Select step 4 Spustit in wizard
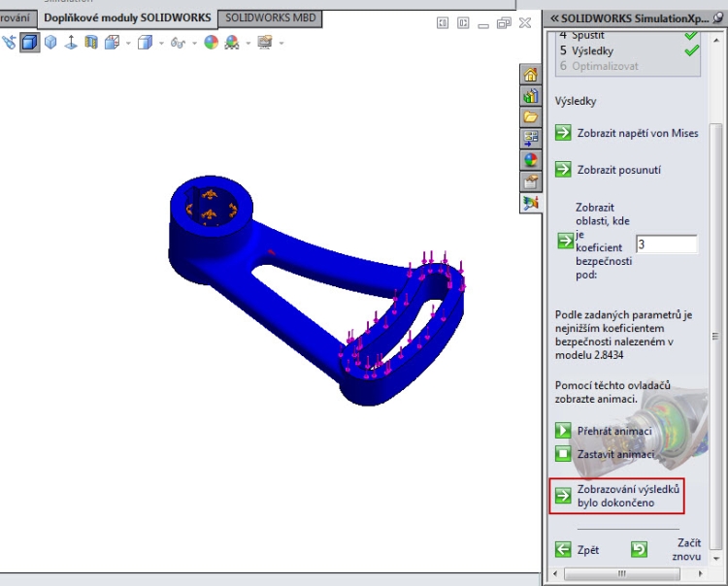The height and width of the screenshot is (586, 728). click(x=588, y=35)
